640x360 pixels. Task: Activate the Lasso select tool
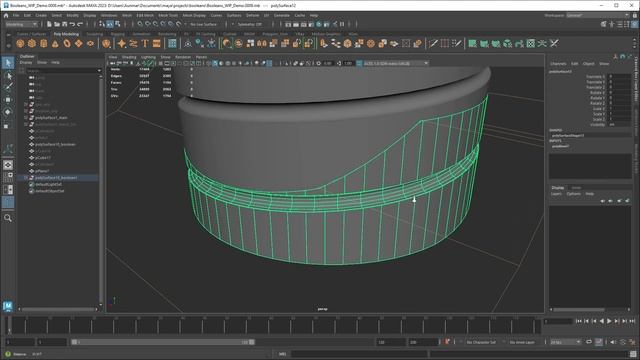tap(8, 76)
